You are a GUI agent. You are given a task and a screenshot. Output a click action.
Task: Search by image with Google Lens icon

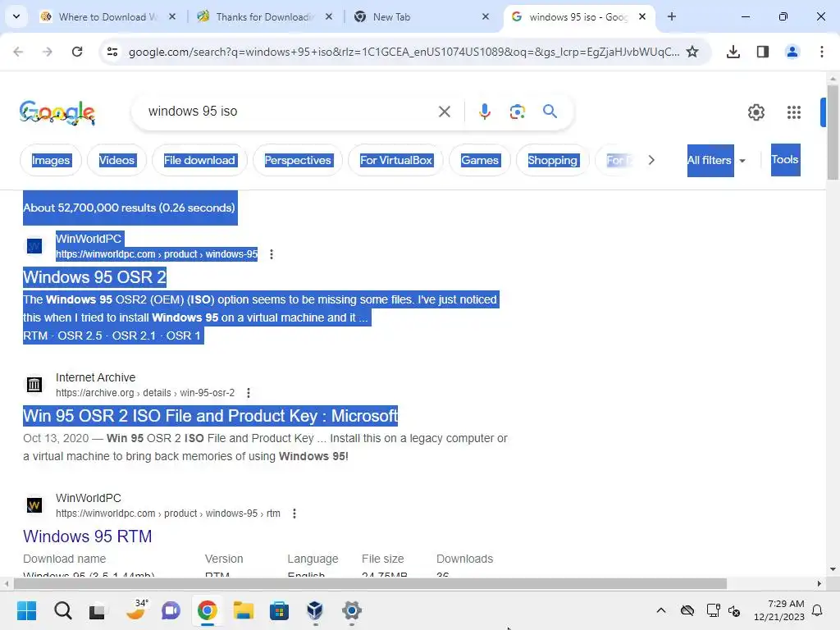coord(517,112)
